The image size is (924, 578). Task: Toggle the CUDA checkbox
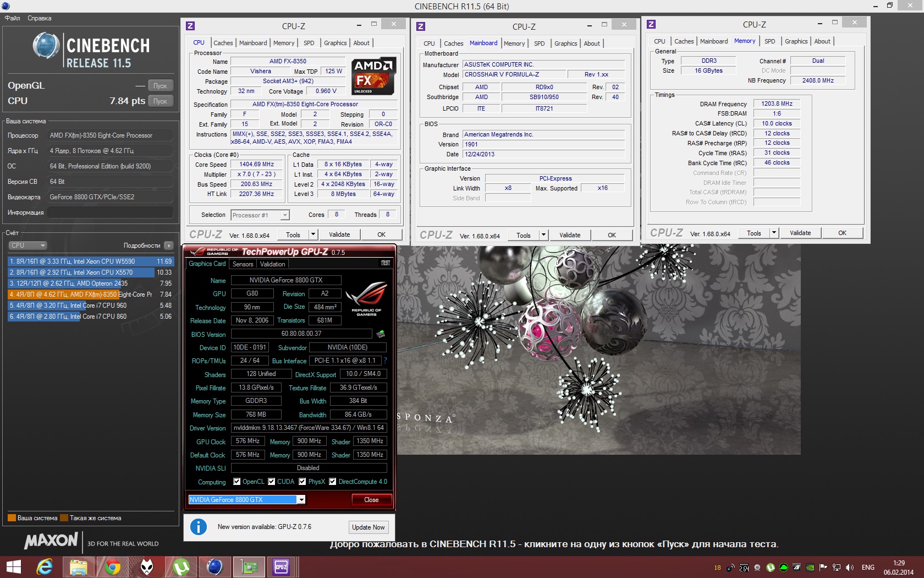point(272,482)
